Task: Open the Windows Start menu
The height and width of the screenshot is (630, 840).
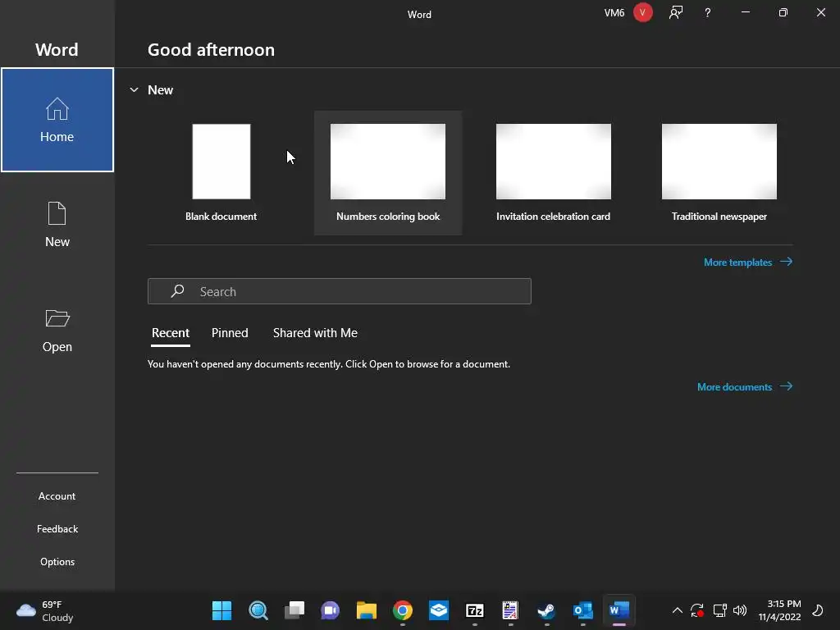Action: (x=221, y=610)
